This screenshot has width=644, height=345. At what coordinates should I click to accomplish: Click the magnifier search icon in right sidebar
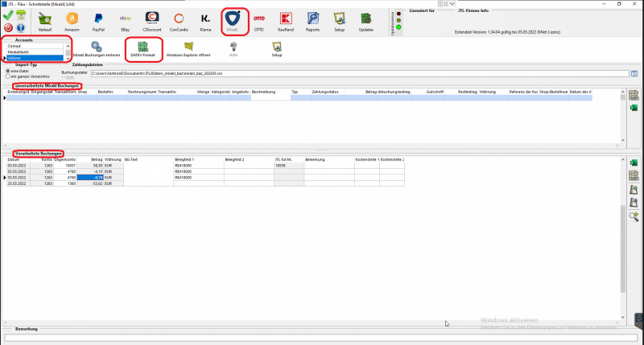[x=634, y=216]
